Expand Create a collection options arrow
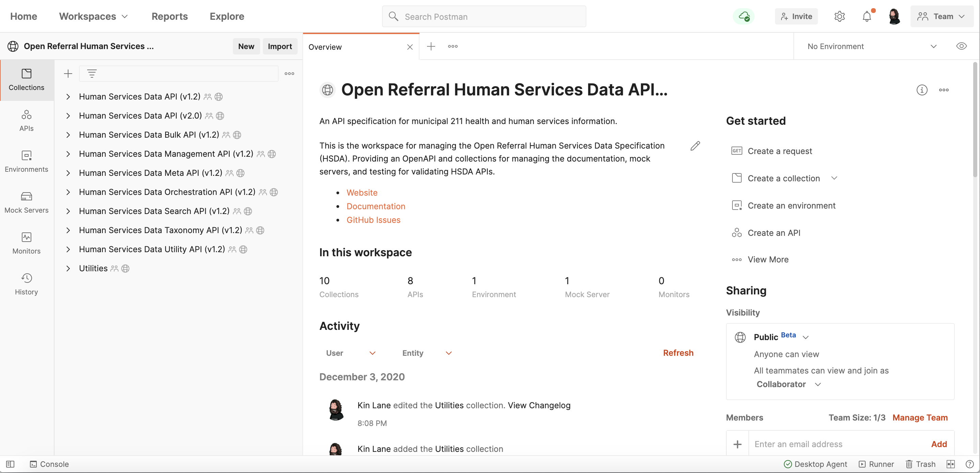Image resolution: width=980 pixels, height=473 pixels. point(834,178)
